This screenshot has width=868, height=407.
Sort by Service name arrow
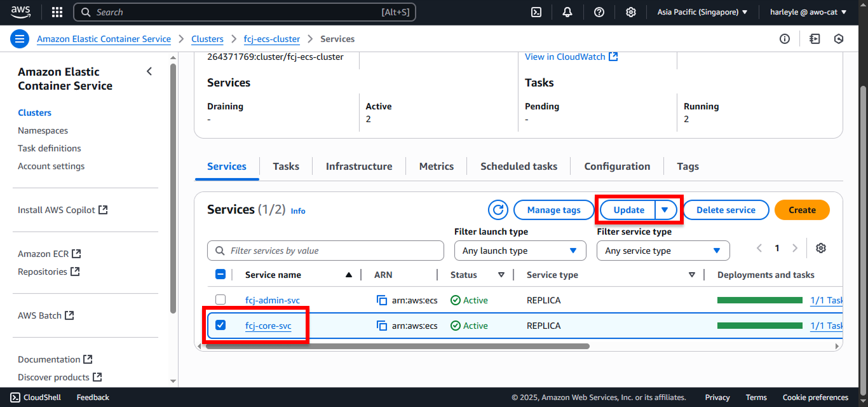[x=348, y=275]
